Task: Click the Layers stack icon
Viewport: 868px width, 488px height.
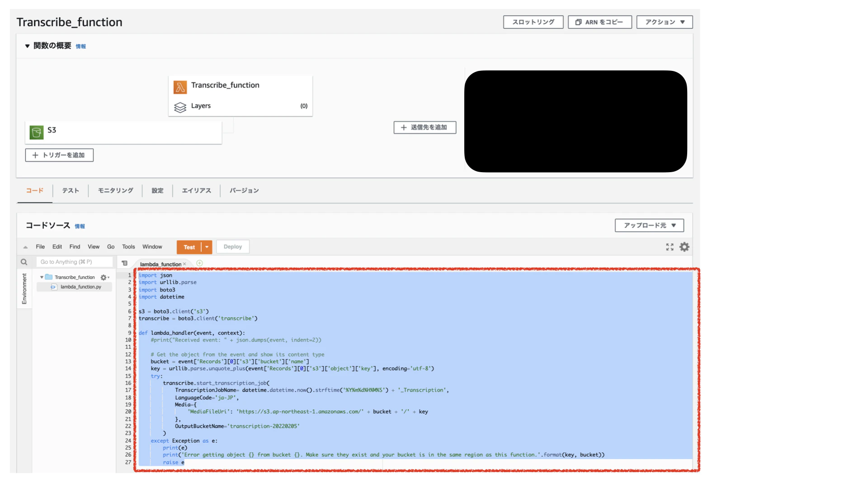Action: point(180,108)
